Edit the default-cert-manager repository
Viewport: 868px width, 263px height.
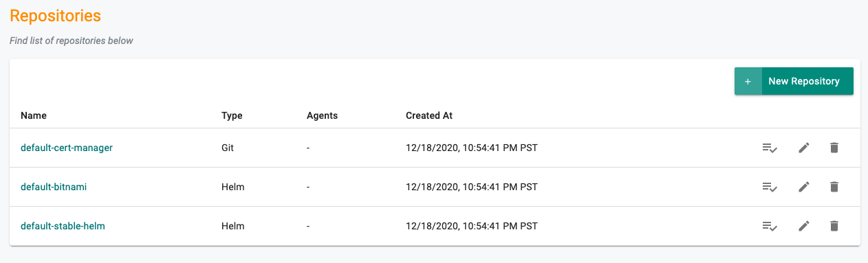(x=803, y=148)
